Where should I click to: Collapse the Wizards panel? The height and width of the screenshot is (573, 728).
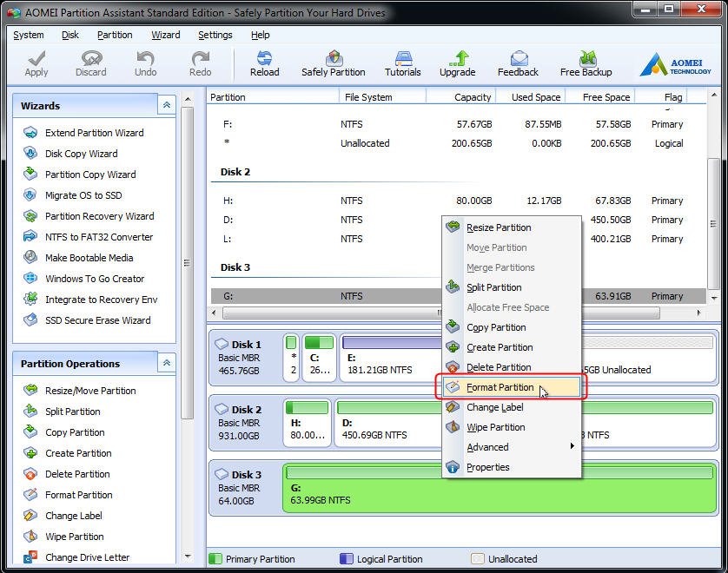click(x=166, y=105)
